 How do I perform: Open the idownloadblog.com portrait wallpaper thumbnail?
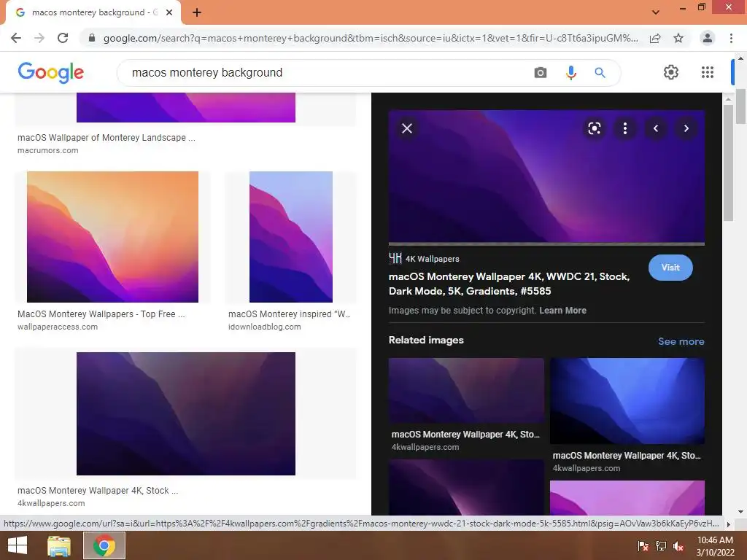(x=291, y=237)
